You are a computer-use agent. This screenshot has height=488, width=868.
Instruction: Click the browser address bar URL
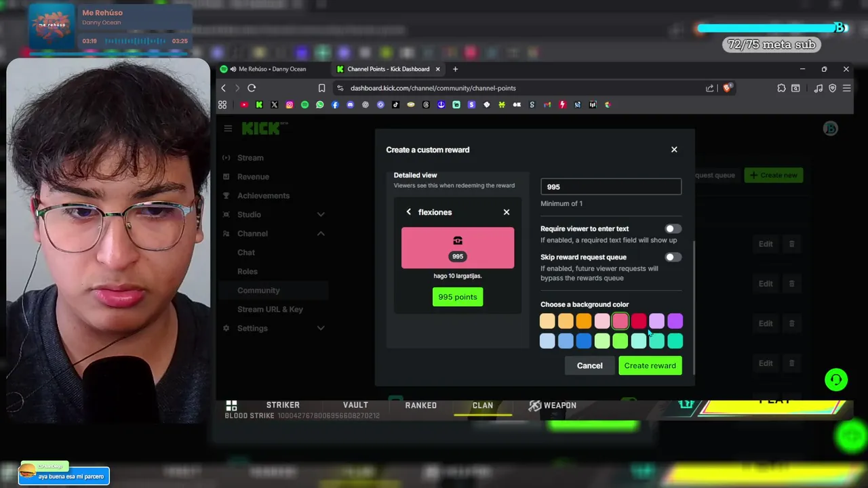pyautogui.click(x=433, y=88)
